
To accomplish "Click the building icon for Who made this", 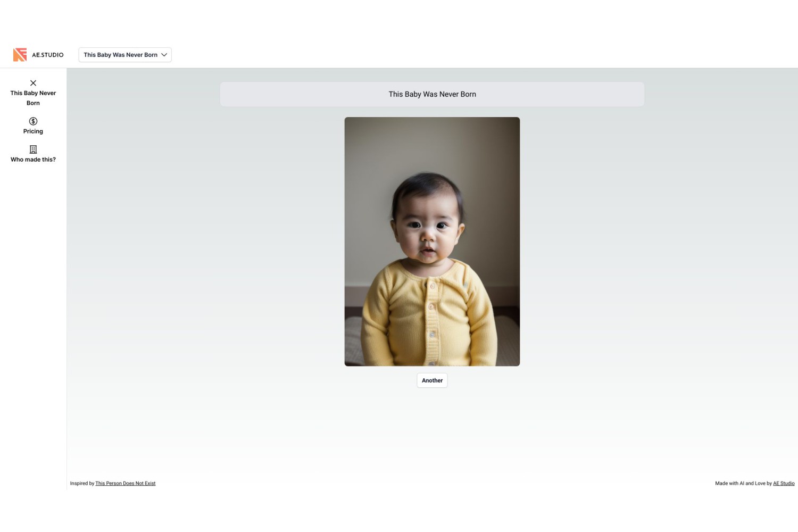I will tap(33, 149).
